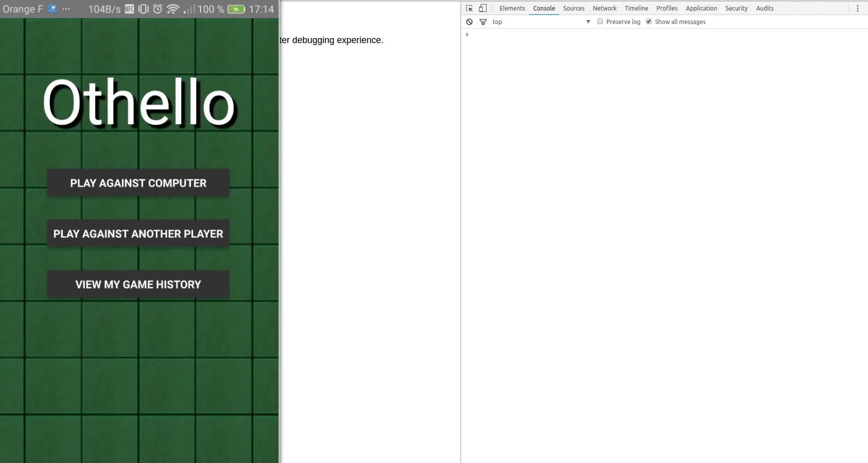Image resolution: width=868 pixels, height=463 pixels.
Task: Switch to the Elements tab
Action: point(512,9)
